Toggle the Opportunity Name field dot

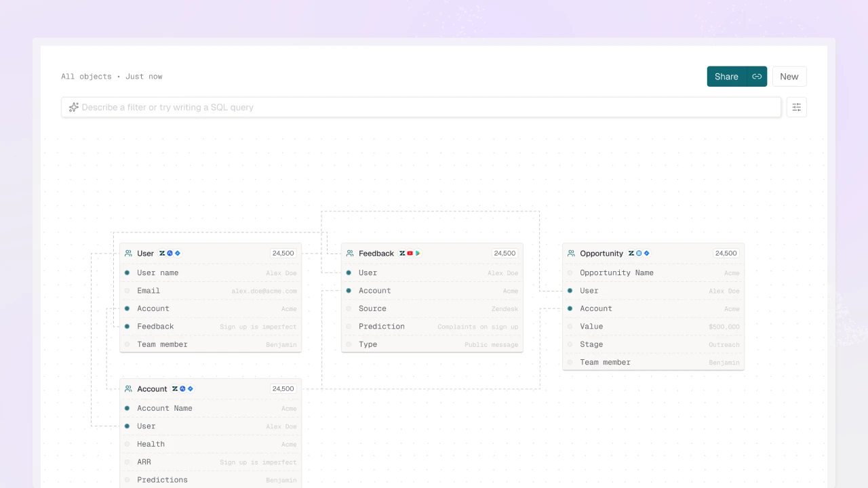click(570, 272)
